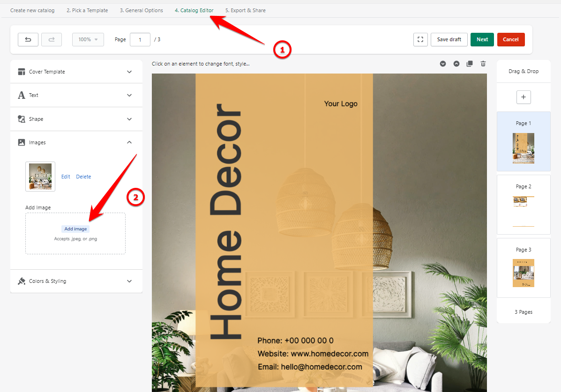Select the Phone number text line
This screenshot has height=392, width=561.
pyautogui.click(x=296, y=340)
